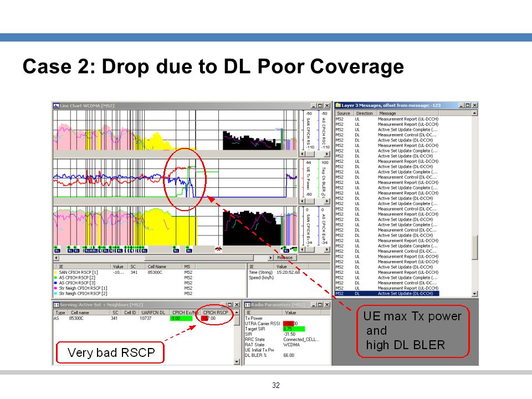Screen dimensions: 532x399
Task: Click left axis arrow under the SAN CPICH Ec/No scale
Action: (x=303, y=250)
